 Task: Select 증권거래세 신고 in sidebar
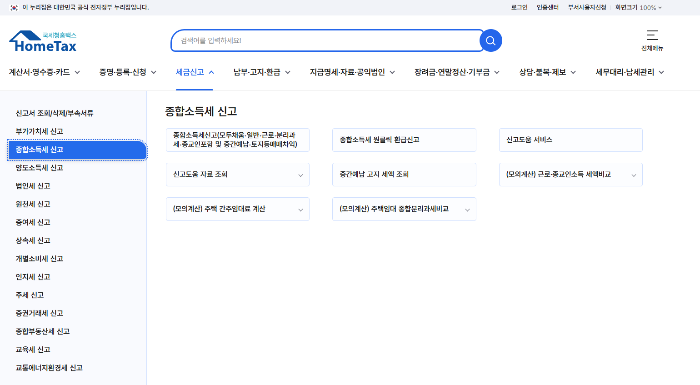tap(39, 313)
